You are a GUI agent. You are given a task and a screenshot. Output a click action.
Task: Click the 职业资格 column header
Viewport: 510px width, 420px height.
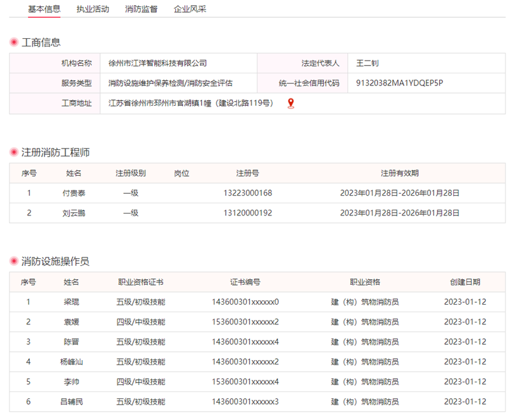[x=365, y=282]
